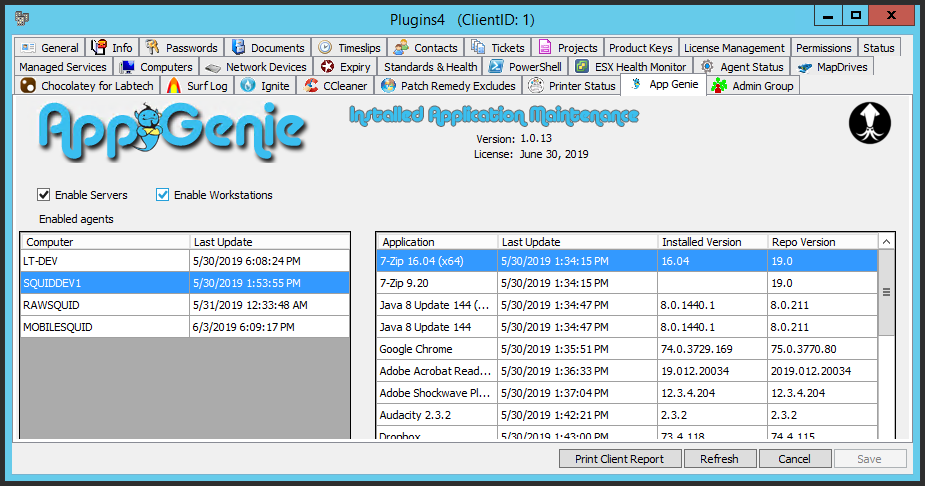Click the Admin Group tab icon
Screen dimensions: 925x486
(718, 86)
